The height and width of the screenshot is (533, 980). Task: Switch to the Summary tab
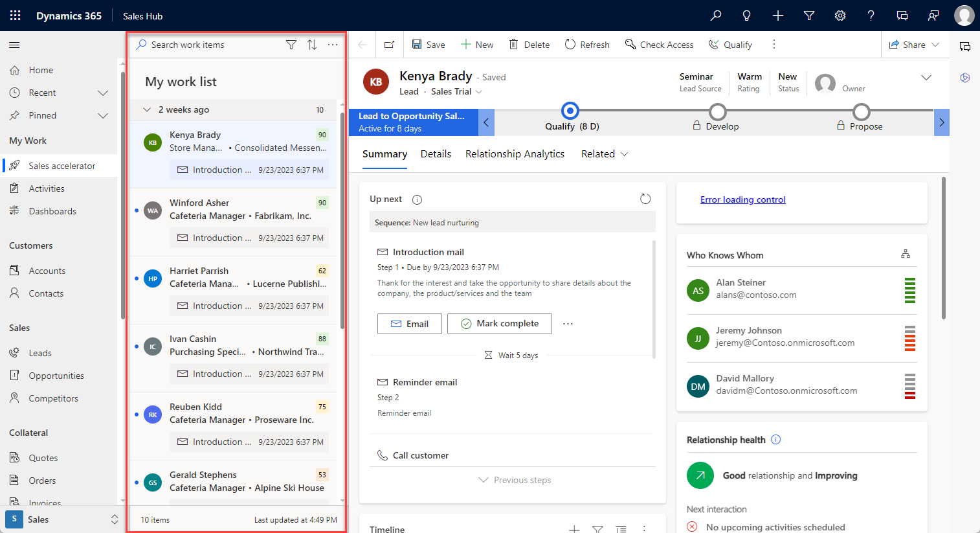[384, 154]
